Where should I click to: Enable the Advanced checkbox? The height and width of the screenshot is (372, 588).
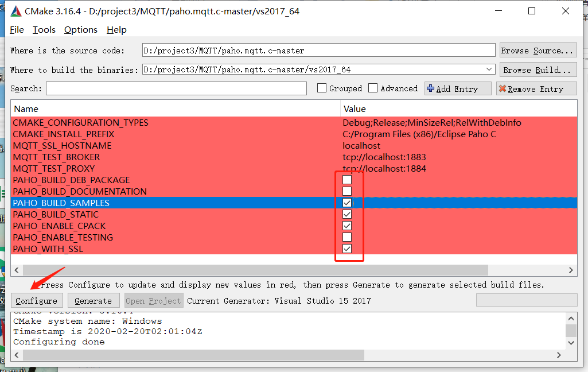point(372,88)
